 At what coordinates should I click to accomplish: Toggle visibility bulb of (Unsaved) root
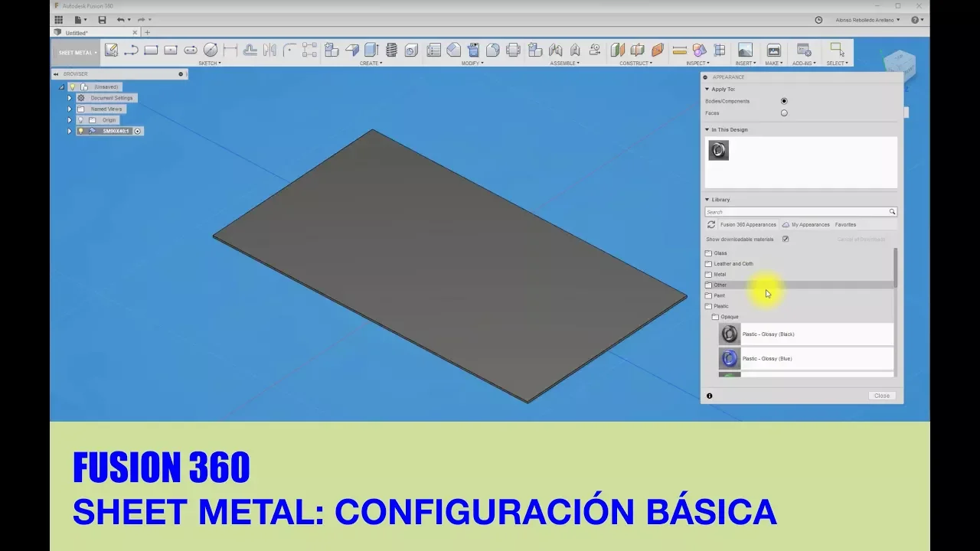point(73,87)
